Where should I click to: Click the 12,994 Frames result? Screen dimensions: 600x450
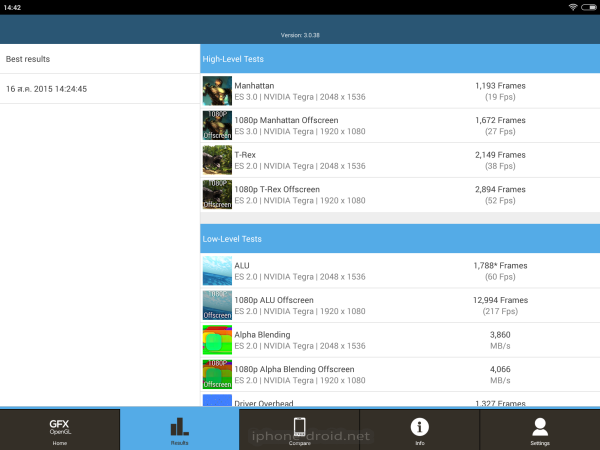500,300
